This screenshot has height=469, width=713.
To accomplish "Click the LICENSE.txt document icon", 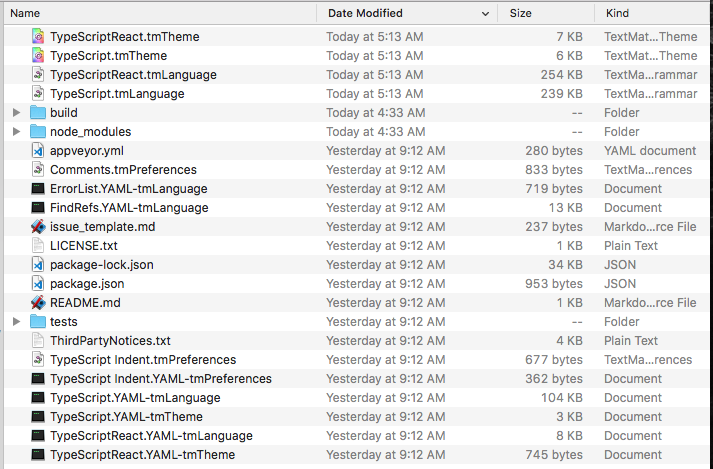I will click(38, 246).
